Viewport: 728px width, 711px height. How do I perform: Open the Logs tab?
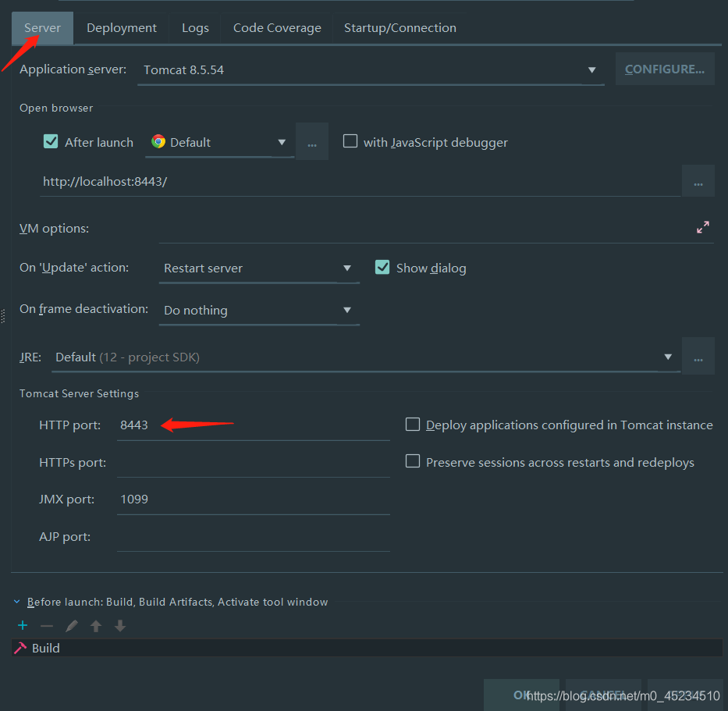(195, 28)
